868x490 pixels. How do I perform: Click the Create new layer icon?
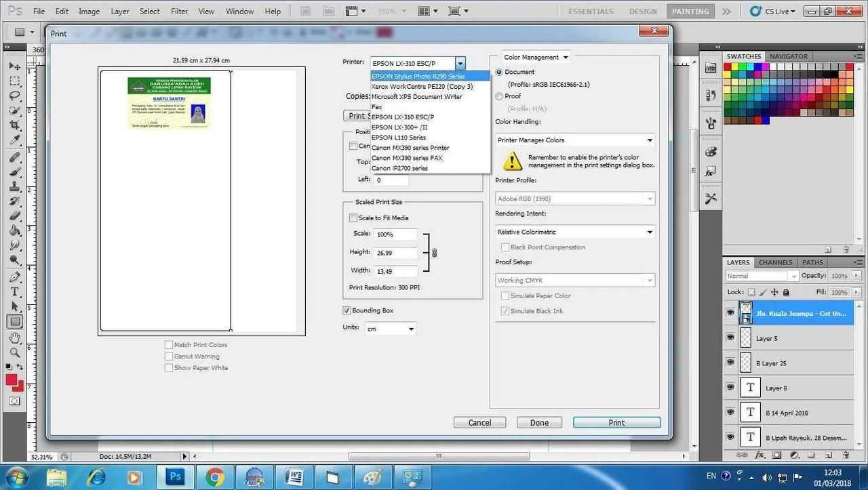(829, 455)
